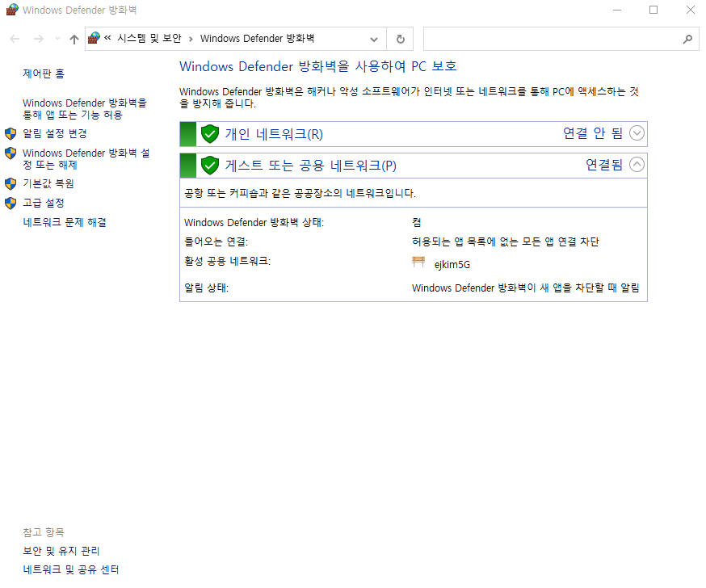The width and height of the screenshot is (706, 588).
Task: Click green check shield of 공용 네트워크
Action: pyautogui.click(x=210, y=166)
